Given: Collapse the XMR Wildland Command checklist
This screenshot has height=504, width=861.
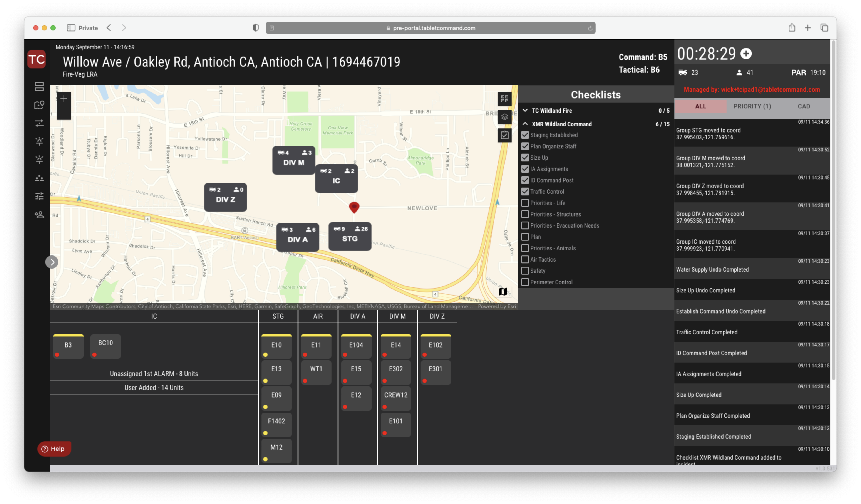Looking at the screenshot, I should tap(525, 124).
